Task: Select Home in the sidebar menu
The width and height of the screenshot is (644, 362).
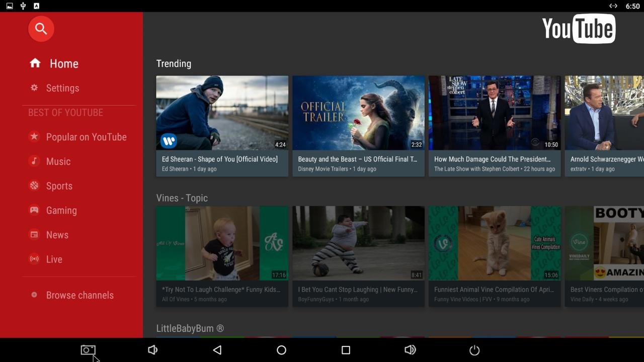Action: pyautogui.click(x=64, y=63)
